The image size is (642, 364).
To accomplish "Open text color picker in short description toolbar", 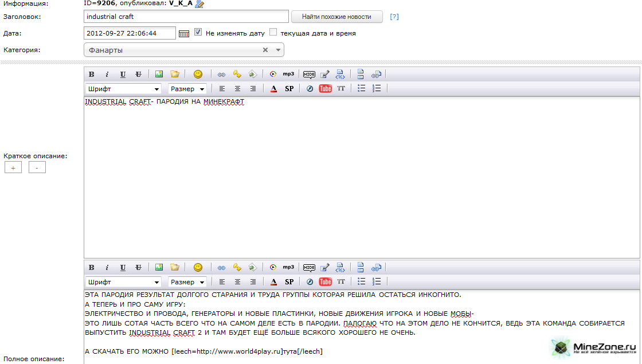I will 273,88.
